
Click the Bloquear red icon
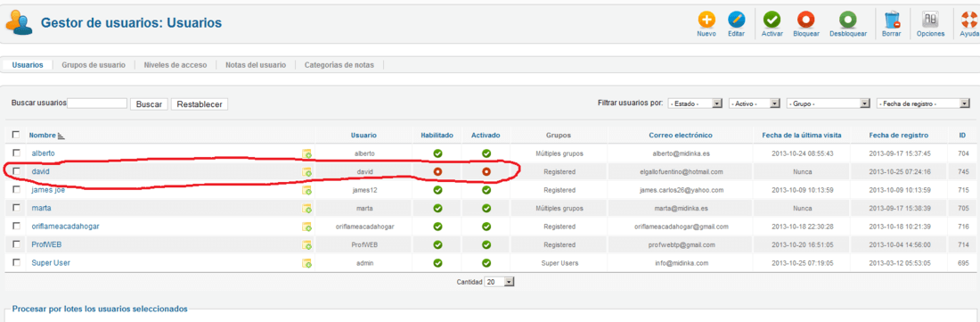coord(805,20)
